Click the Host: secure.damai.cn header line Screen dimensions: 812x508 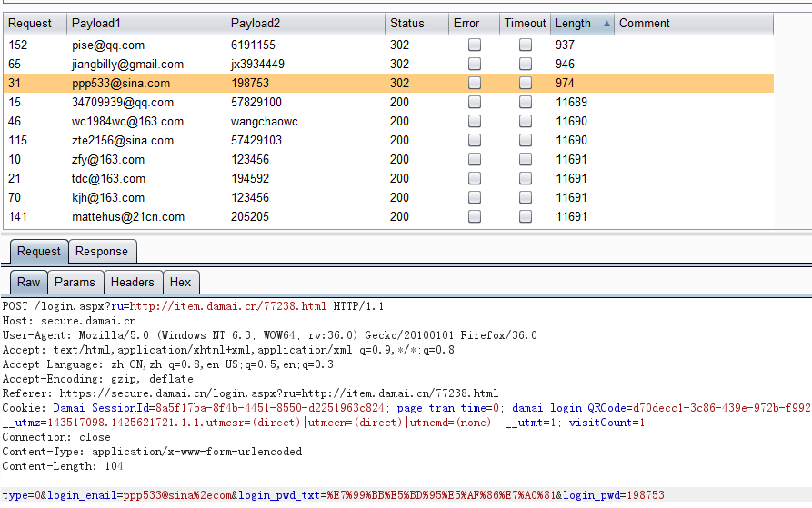[69, 321]
